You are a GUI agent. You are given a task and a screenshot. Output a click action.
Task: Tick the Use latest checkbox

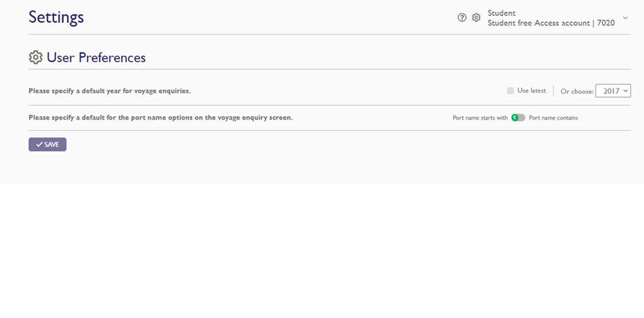pyautogui.click(x=510, y=91)
